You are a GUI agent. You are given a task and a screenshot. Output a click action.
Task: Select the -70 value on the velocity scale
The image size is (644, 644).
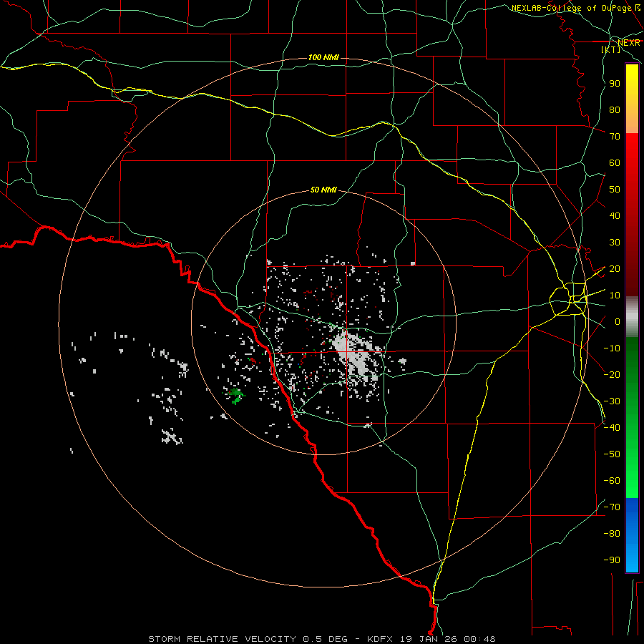612,507
